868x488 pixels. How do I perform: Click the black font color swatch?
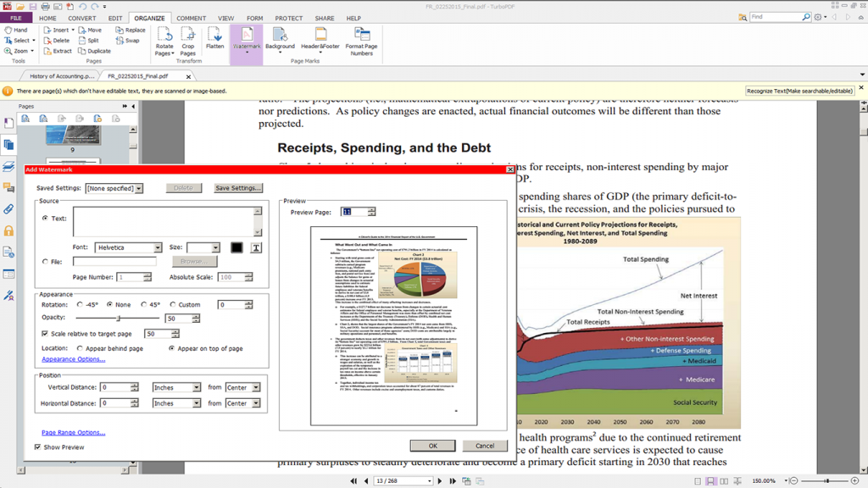click(236, 248)
